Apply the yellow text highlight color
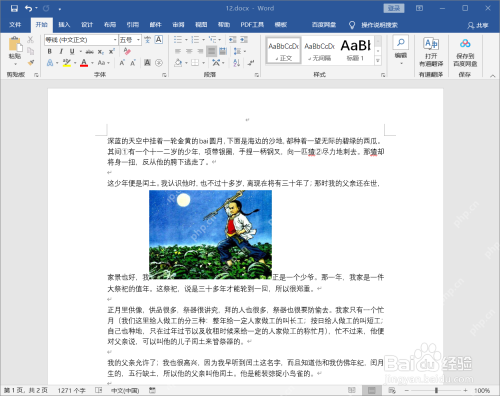Image resolution: width=500 pixels, height=396 pixels. point(67,63)
